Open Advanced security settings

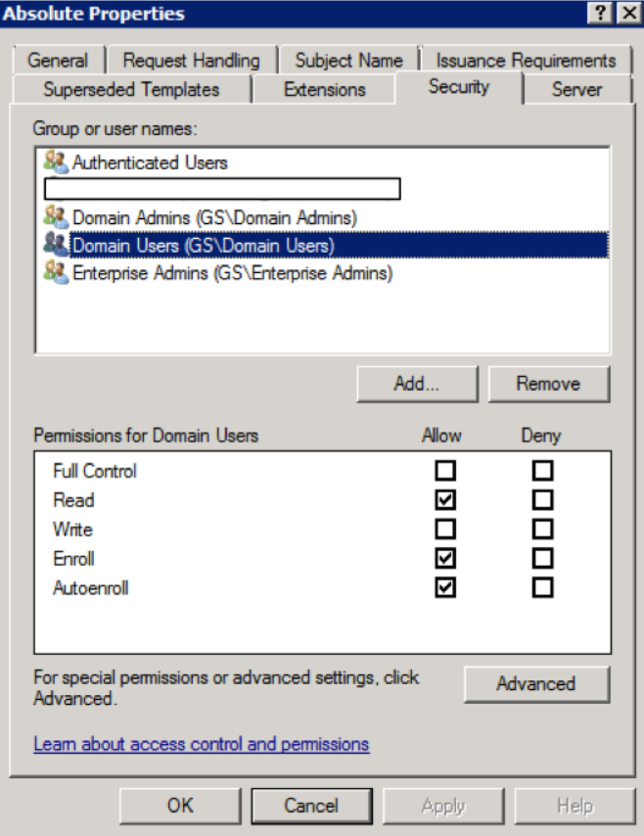[x=535, y=683]
